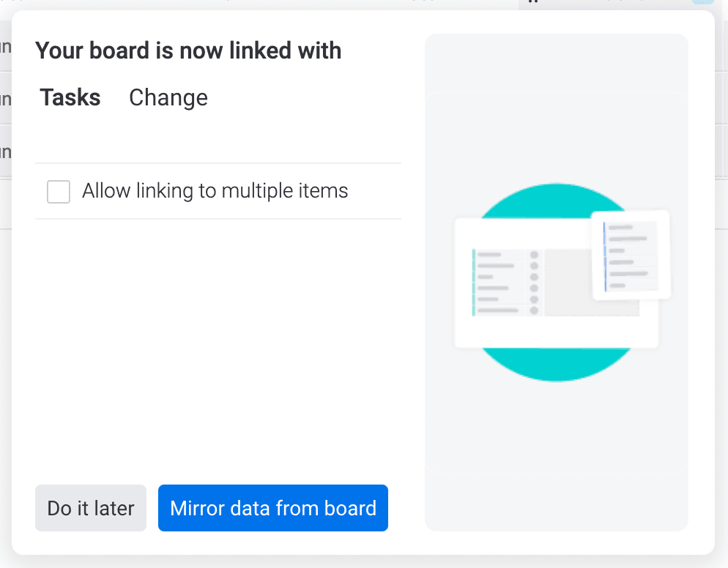Click the top portion of the teal circle illustration
The image size is (728, 568).
pos(556,201)
